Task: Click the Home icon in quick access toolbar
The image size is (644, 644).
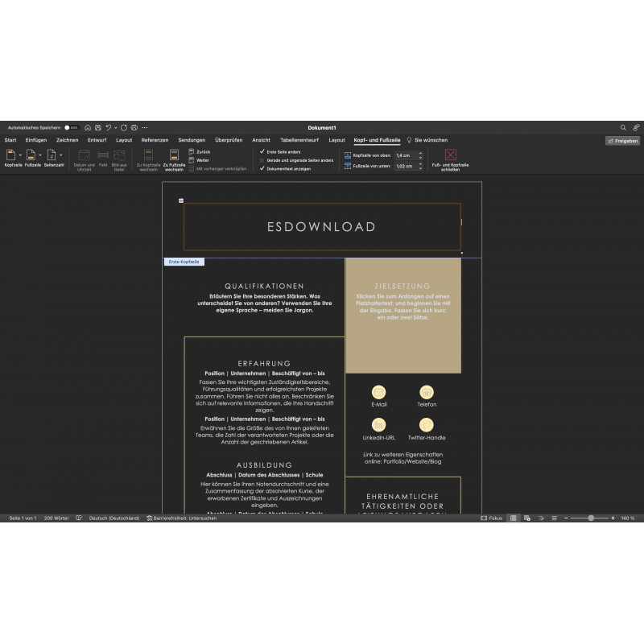Action: coord(88,127)
